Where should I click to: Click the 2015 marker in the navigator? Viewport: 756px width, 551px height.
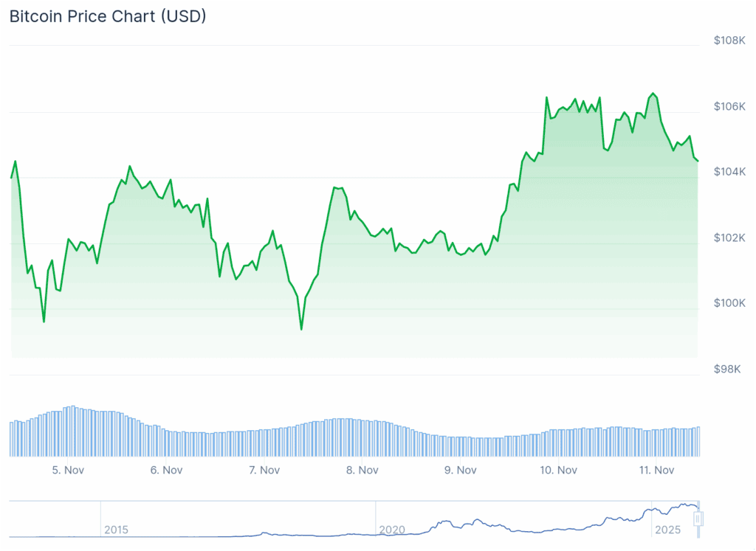(x=116, y=530)
